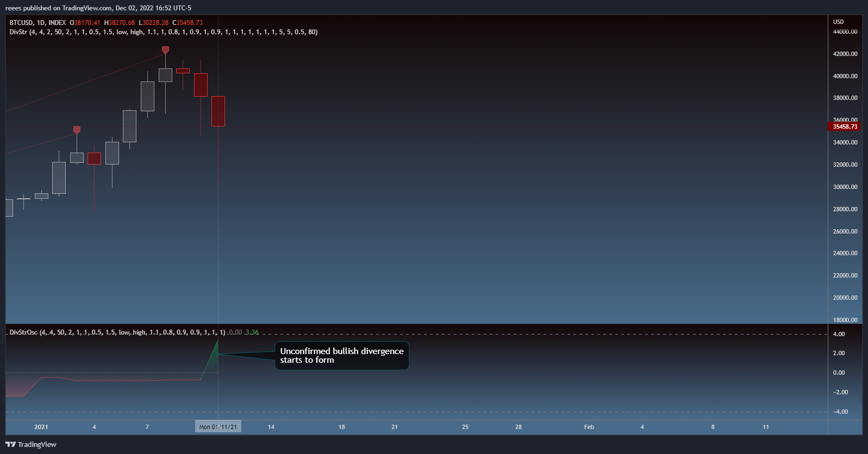Image resolution: width=868 pixels, height=454 pixels.
Task: Click the −2.00 oscillator axis label
Action: click(840, 392)
